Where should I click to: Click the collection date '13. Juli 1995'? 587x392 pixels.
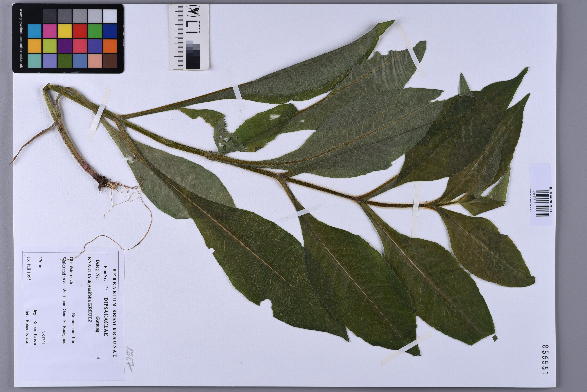[x=29, y=269]
